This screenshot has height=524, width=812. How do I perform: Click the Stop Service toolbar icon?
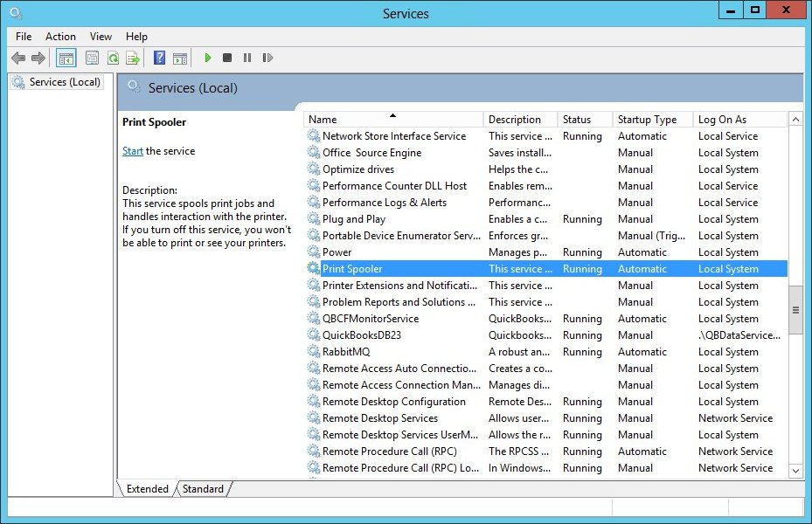(x=226, y=58)
